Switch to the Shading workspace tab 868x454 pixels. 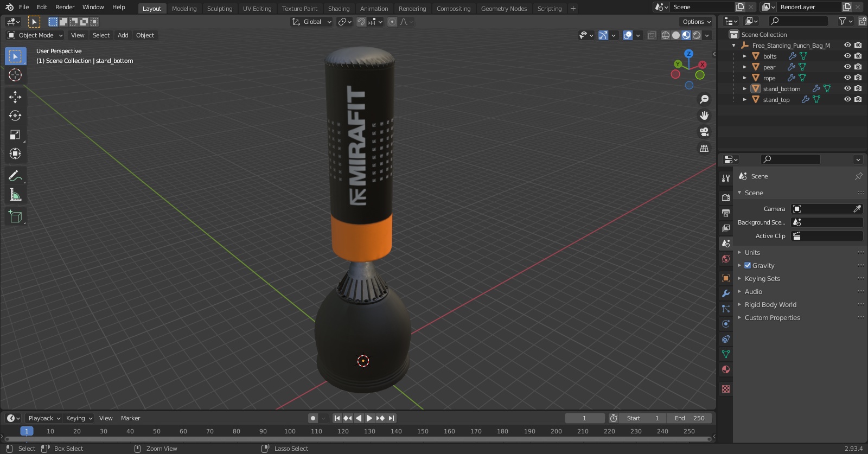[x=339, y=9]
